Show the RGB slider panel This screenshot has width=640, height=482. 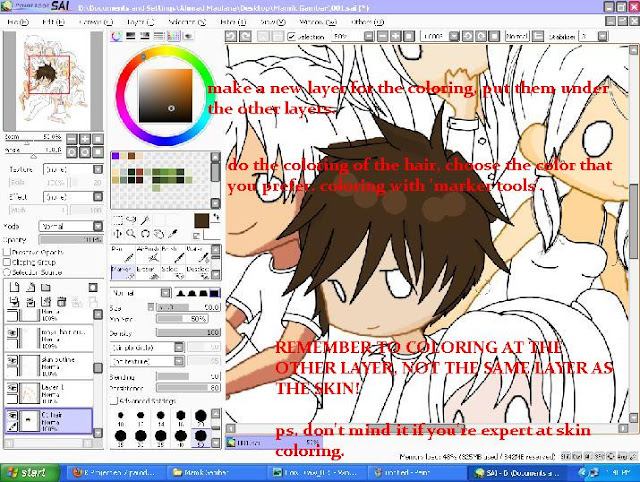tap(131, 36)
